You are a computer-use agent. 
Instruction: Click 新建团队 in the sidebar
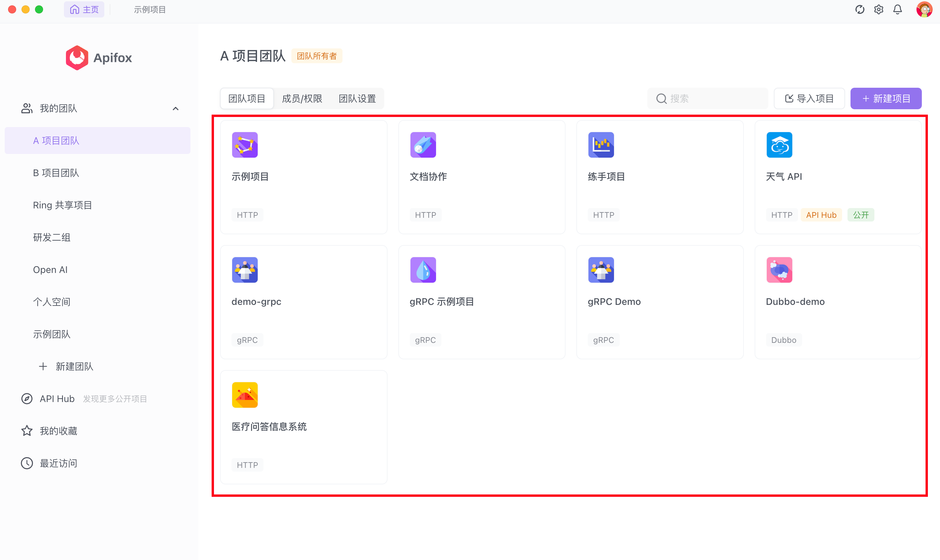74,366
